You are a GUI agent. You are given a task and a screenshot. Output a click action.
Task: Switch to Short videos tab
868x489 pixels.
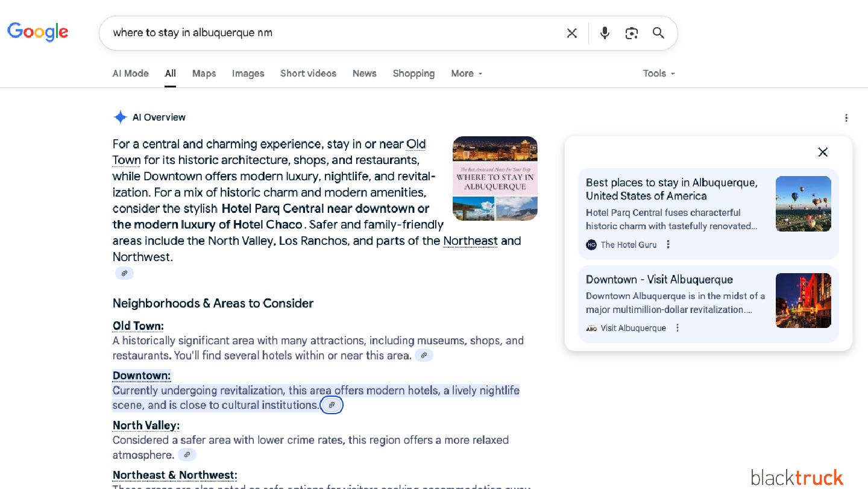pyautogui.click(x=308, y=74)
